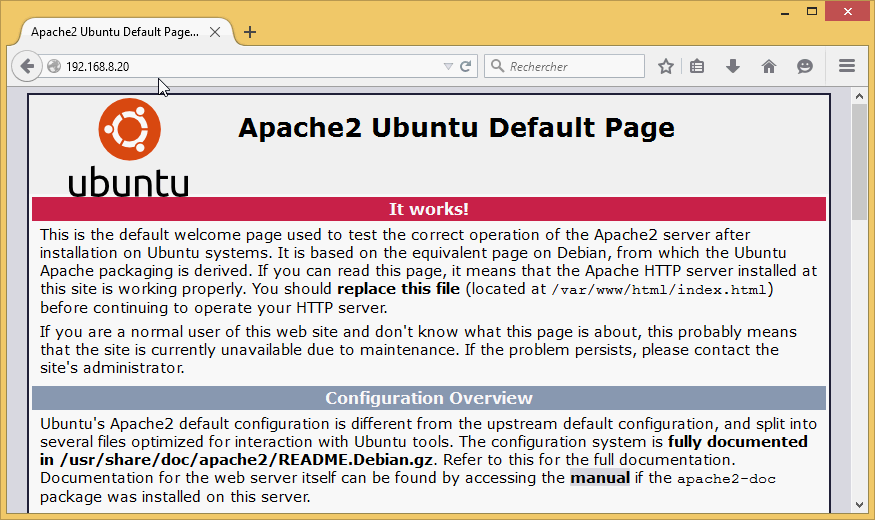Click the address bar showing 192.168.8.20
Image resolution: width=875 pixels, height=520 pixels.
point(250,67)
